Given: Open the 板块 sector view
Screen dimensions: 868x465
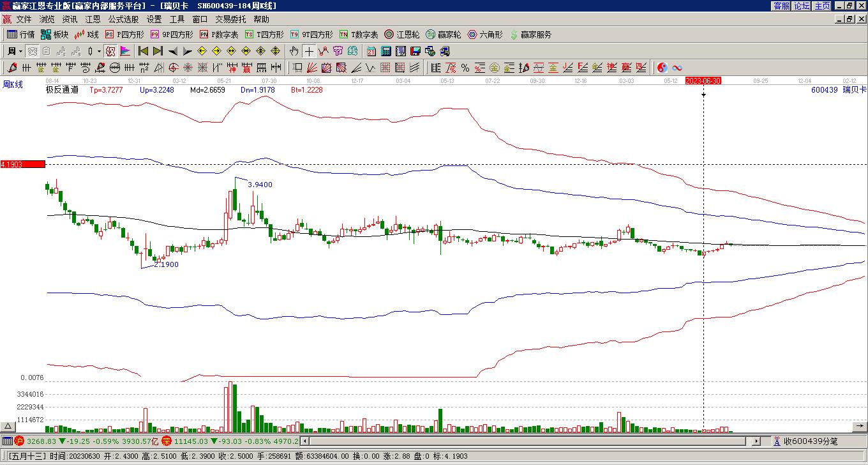Looking at the screenshot, I should tap(54, 34).
